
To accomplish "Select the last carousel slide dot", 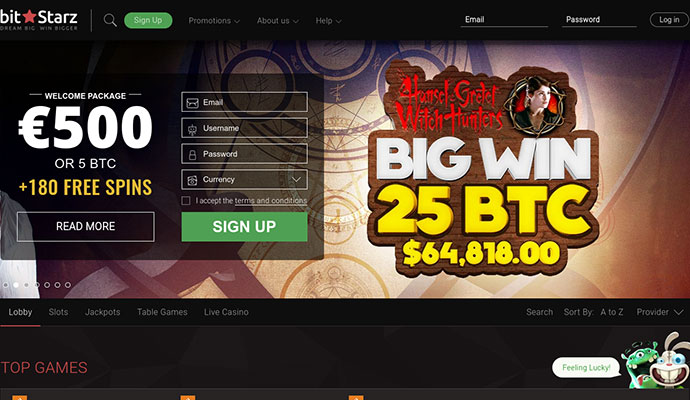I will (68, 285).
